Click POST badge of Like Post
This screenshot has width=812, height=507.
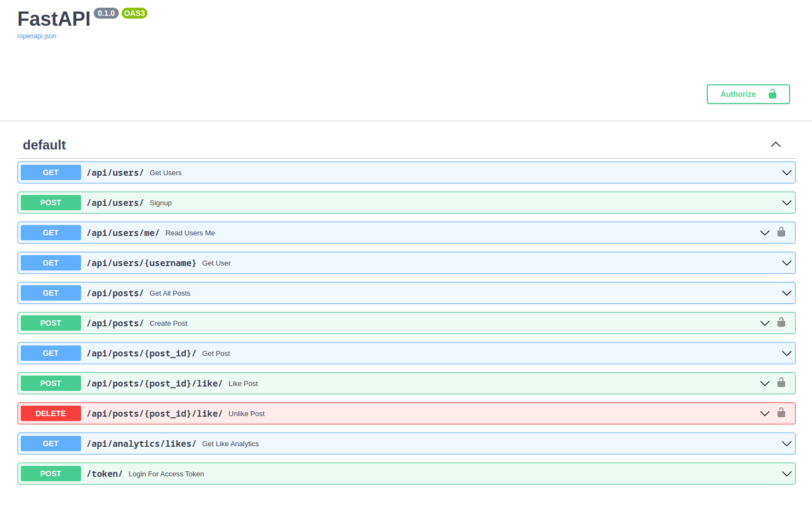[x=51, y=383]
